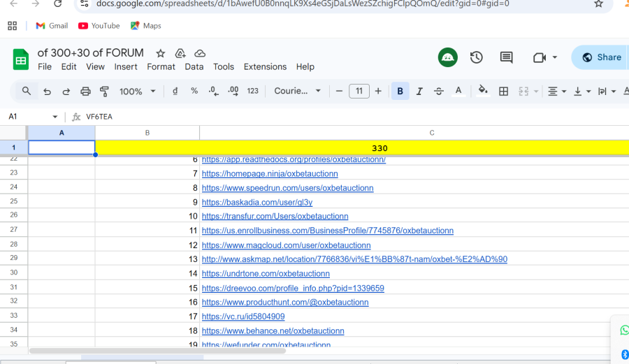Open the Google Sheets home icon
629x364 pixels.
pos(21,59)
